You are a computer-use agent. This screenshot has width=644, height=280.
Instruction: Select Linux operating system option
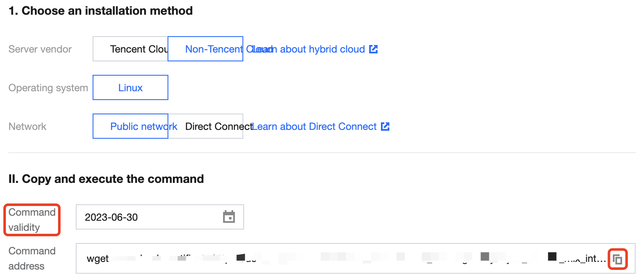tap(130, 88)
